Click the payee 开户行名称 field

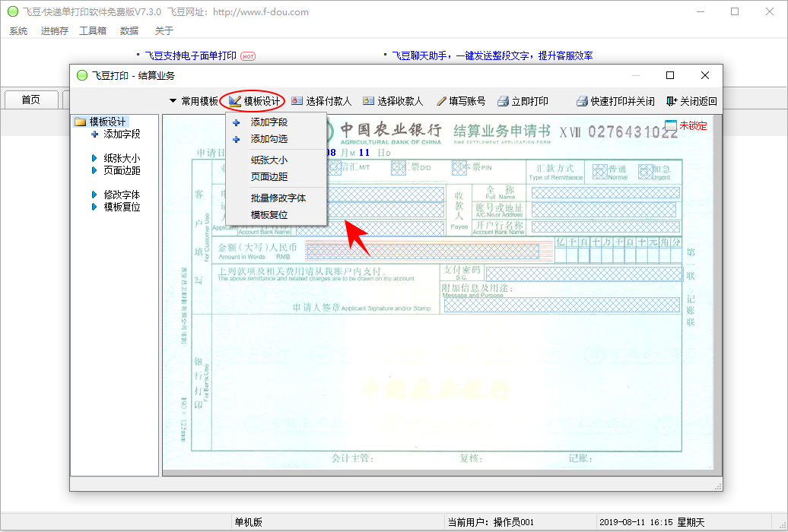(605, 226)
